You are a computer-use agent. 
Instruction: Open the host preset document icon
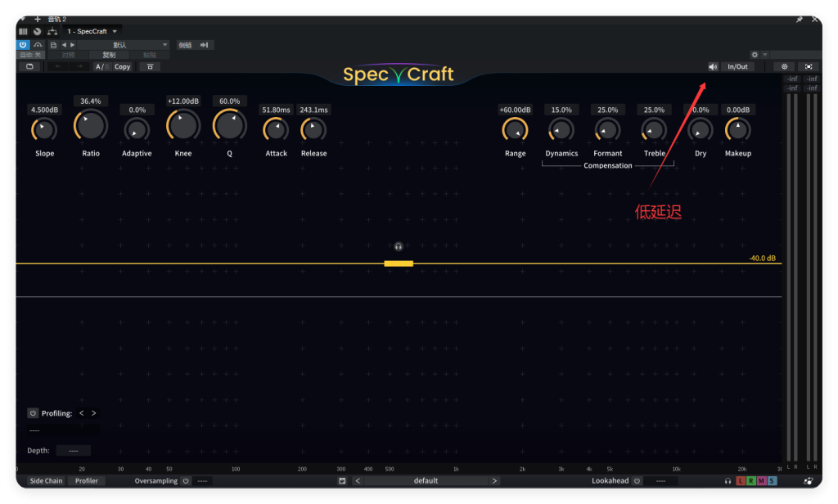click(x=53, y=45)
